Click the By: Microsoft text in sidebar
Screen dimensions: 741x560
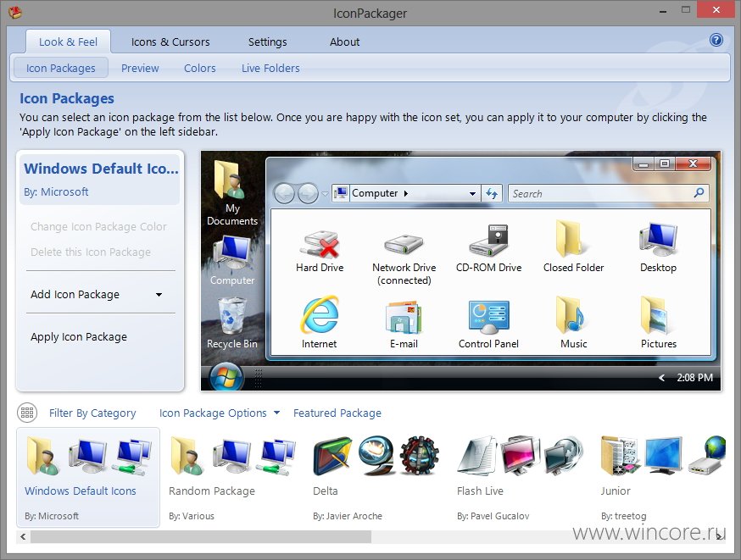click(x=56, y=191)
